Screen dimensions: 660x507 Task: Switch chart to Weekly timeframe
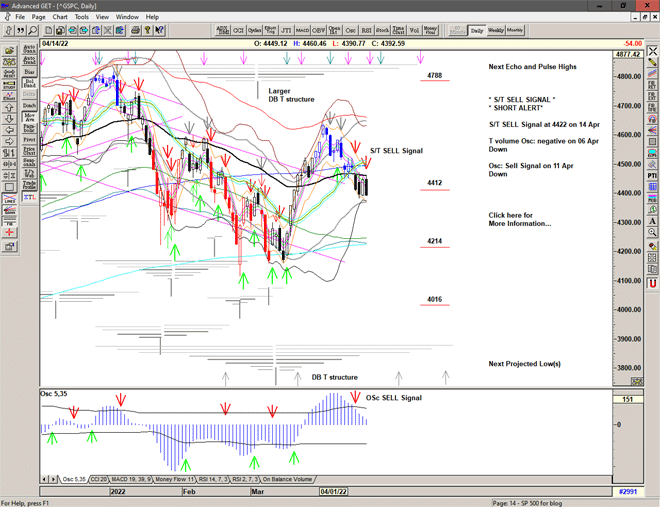click(496, 31)
